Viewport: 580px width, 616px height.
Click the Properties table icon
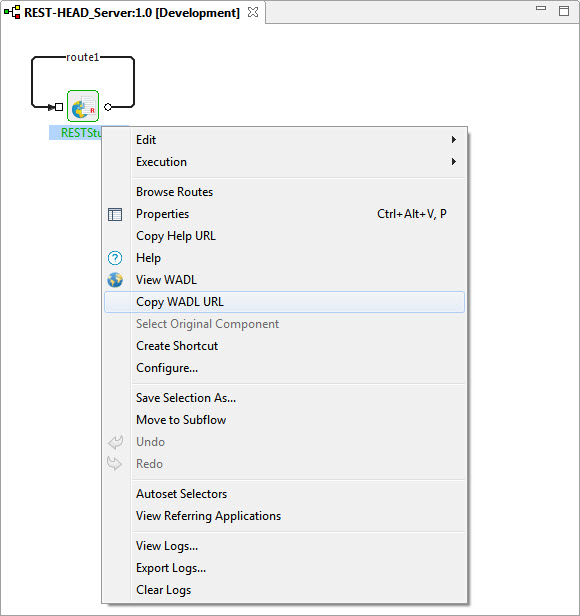[115, 214]
